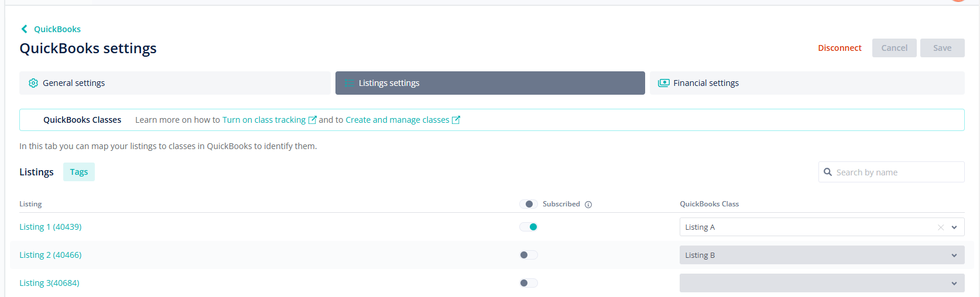980x297 pixels.
Task: Toggle the Subscribed header switch
Action: click(528, 204)
